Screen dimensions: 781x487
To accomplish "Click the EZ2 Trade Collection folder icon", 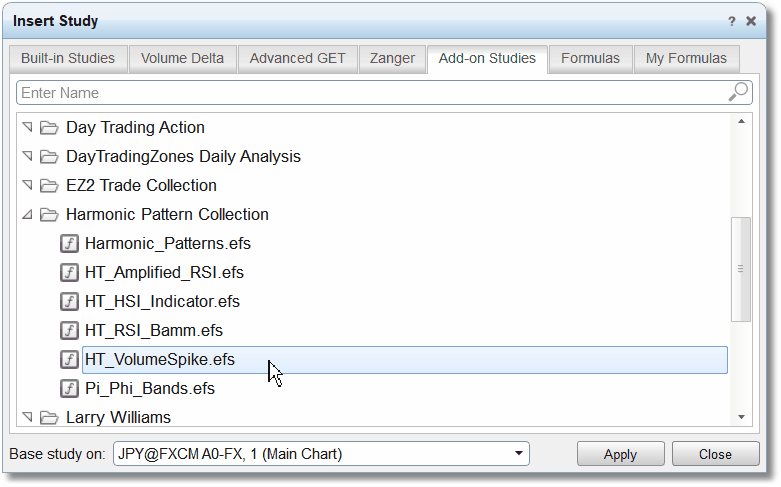I will click(x=49, y=186).
